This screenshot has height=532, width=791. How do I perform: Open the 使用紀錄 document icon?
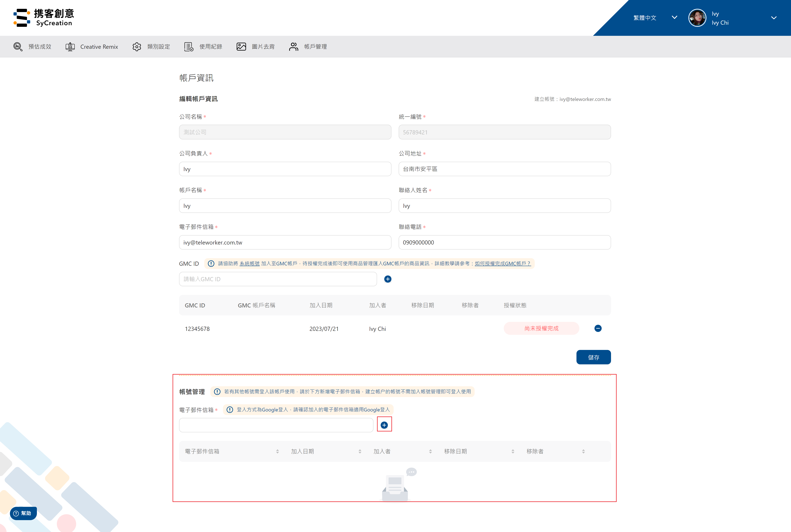(189, 46)
